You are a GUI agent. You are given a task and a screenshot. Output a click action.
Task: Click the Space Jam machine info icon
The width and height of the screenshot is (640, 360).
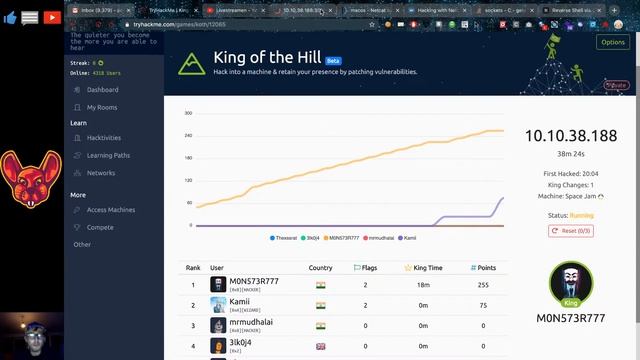point(600,197)
